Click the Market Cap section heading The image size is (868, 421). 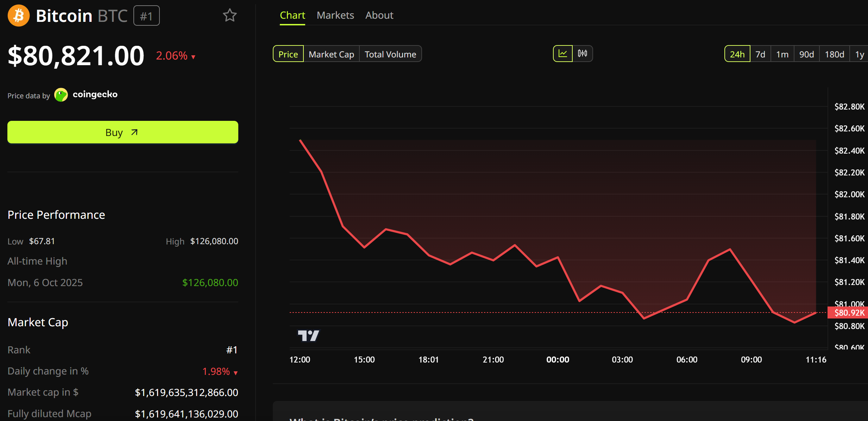tap(38, 322)
